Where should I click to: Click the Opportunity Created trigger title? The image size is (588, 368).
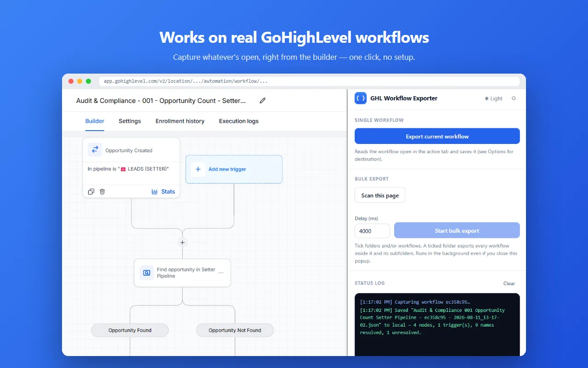(x=129, y=150)
